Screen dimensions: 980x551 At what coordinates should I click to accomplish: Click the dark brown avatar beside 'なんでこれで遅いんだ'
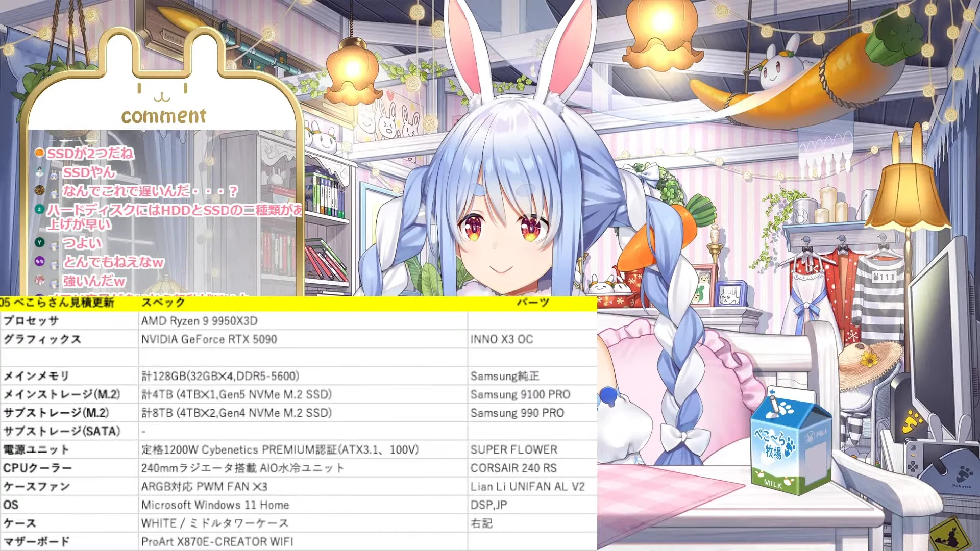point(40,190)
